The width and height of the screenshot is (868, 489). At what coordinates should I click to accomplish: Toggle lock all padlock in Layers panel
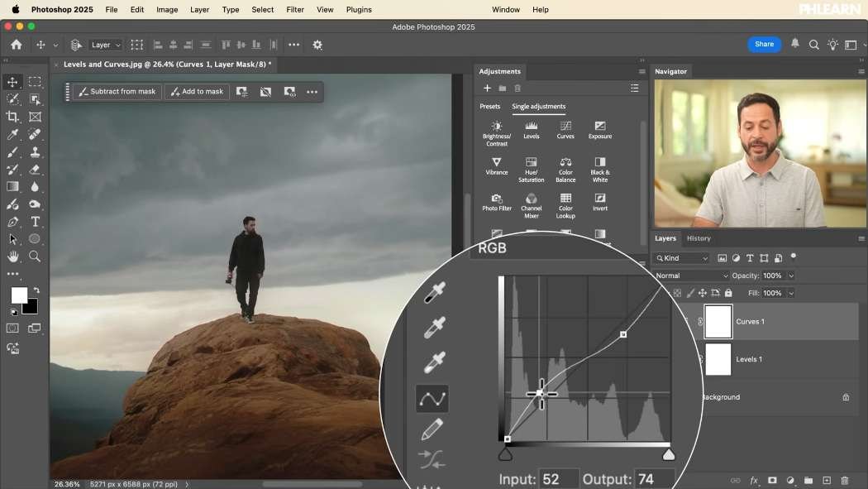(728, 293)
